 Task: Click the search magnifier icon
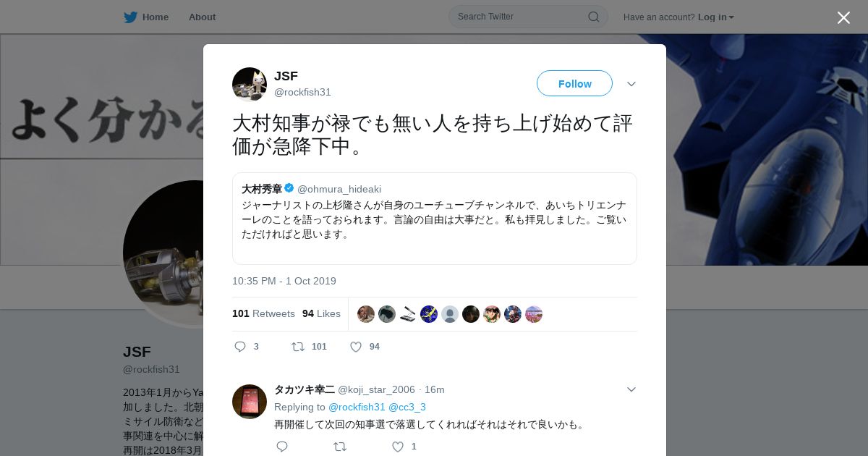tap(593, 17)
